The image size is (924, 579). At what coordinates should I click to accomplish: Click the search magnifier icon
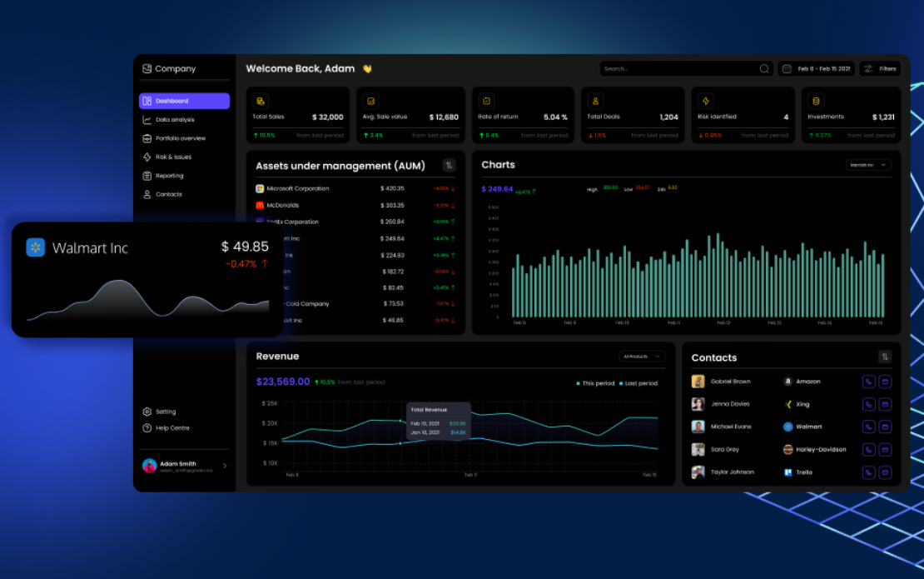(x=763, y=69)
